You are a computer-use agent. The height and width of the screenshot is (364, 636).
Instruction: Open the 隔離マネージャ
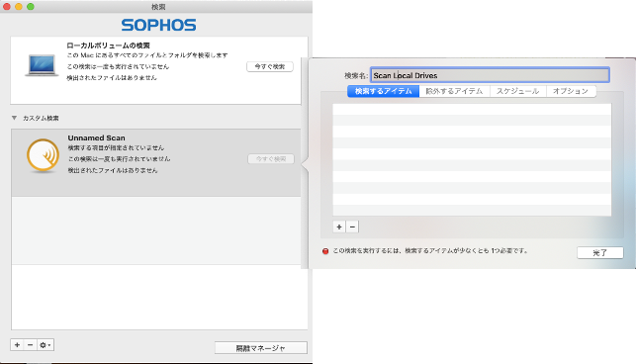tap(261, 348)
